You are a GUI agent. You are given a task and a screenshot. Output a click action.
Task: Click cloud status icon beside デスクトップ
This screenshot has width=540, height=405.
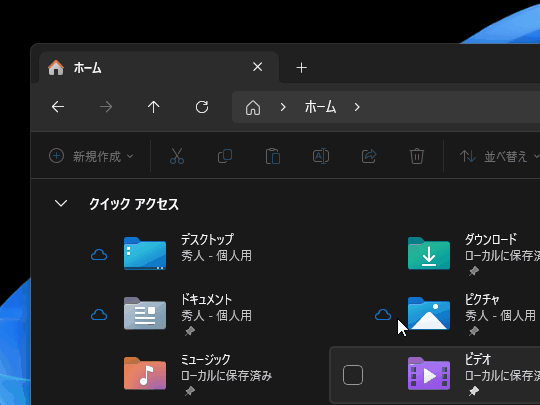99,255
